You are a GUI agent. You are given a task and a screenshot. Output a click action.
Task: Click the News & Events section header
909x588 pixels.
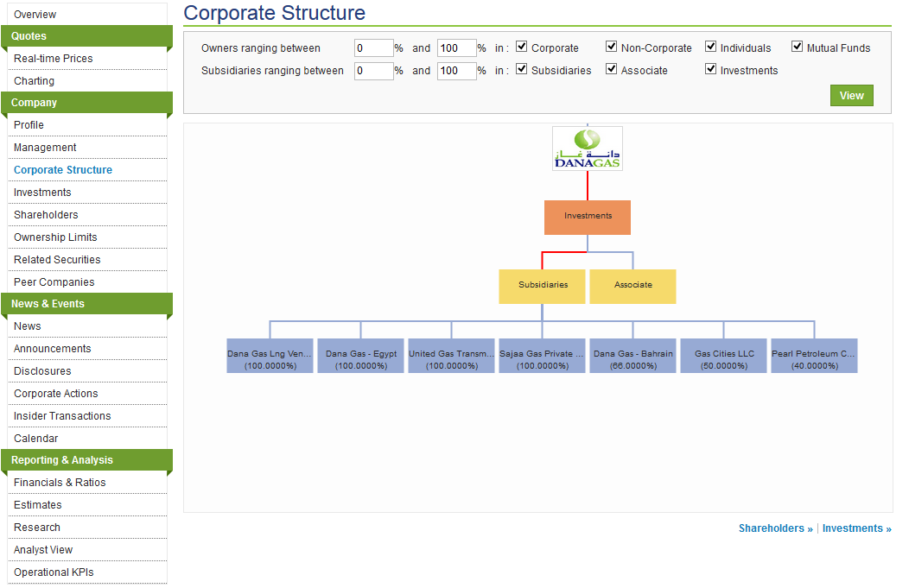click(x=87, y=304)
